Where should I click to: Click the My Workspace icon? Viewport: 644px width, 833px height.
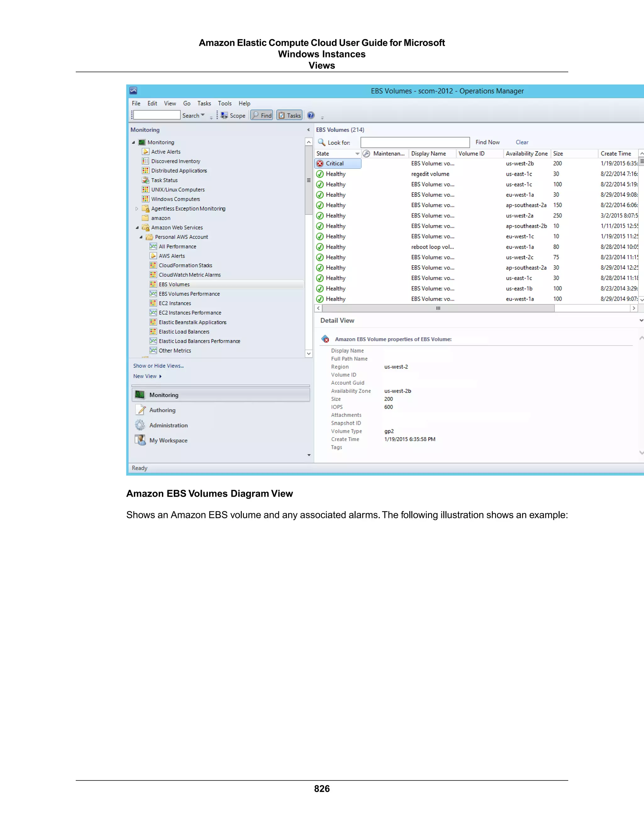coord(140,440)
